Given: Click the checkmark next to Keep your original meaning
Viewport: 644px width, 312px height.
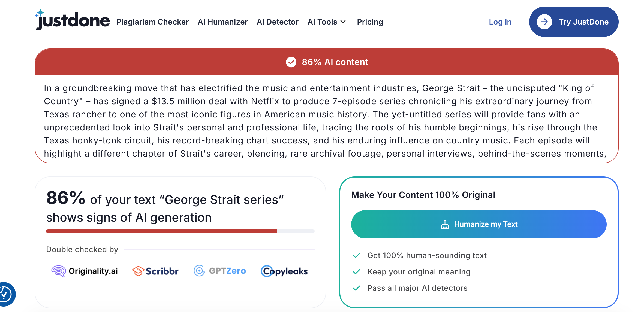Looking at the screenshot, I should [x=357, y=272].
